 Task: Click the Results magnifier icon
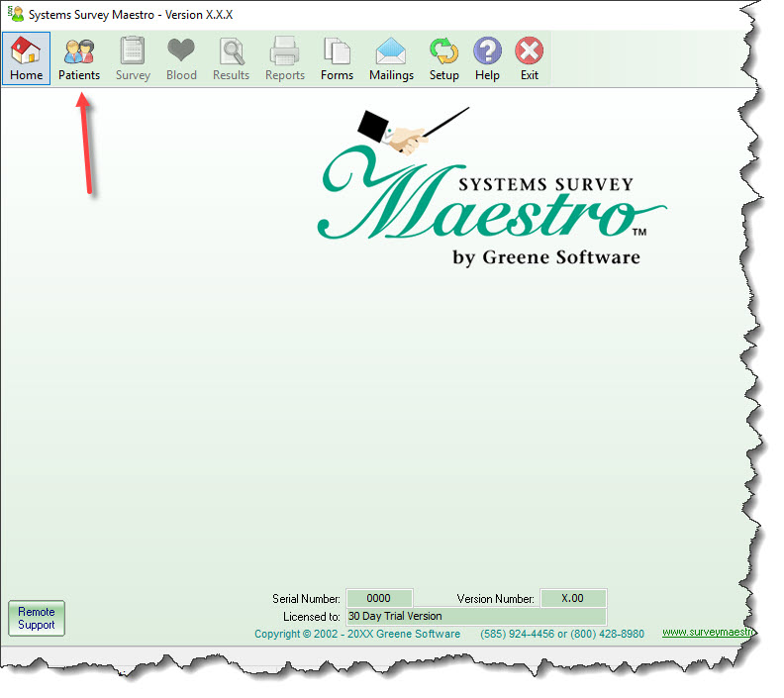[x=232, y=58]
